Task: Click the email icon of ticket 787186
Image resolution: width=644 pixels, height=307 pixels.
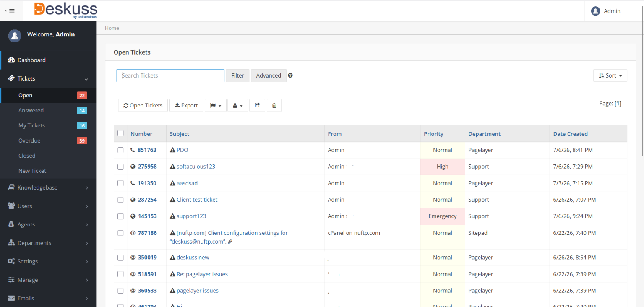Action: click(x=133, y=233)
